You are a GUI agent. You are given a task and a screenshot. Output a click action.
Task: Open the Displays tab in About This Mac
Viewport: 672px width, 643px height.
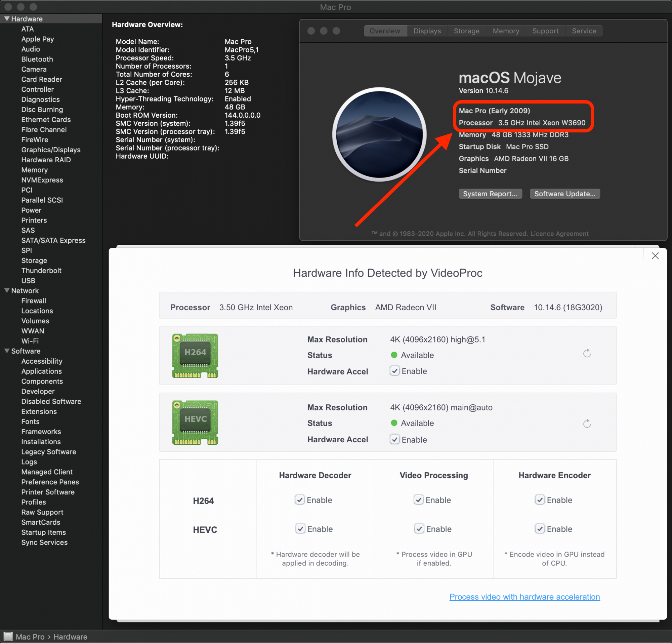click(x=427, y=31)
